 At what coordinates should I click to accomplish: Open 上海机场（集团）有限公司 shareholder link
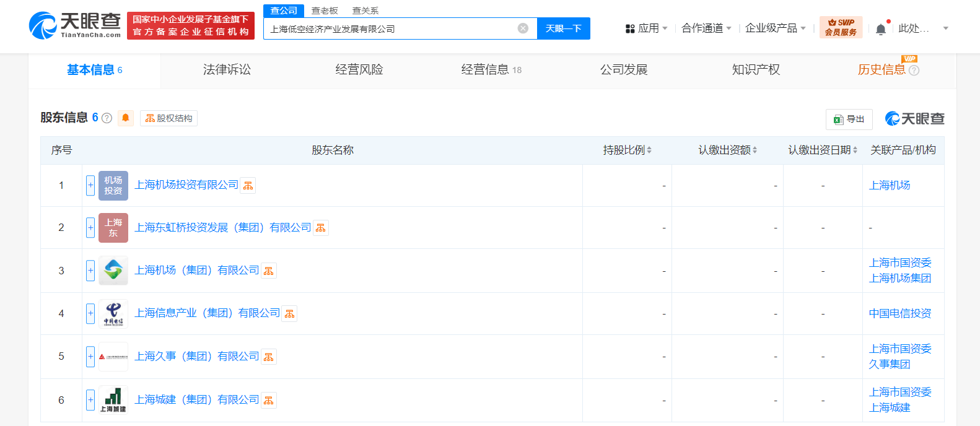[197, 271]
